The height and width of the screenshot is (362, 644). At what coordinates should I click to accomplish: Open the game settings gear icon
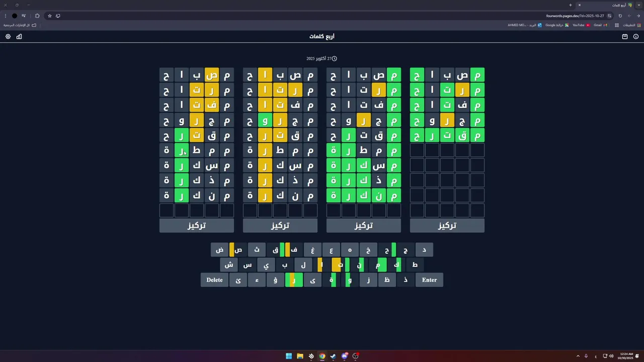click(8, 37)
